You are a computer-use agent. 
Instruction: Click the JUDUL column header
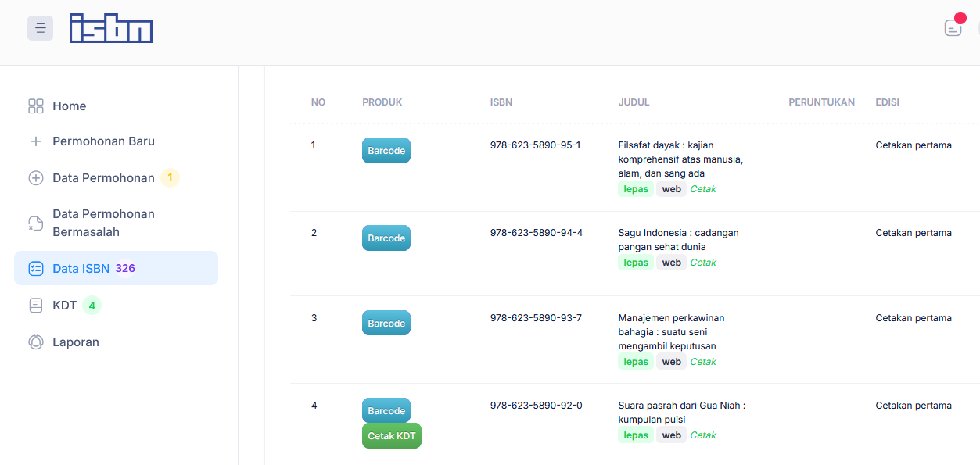click(634, 102)
